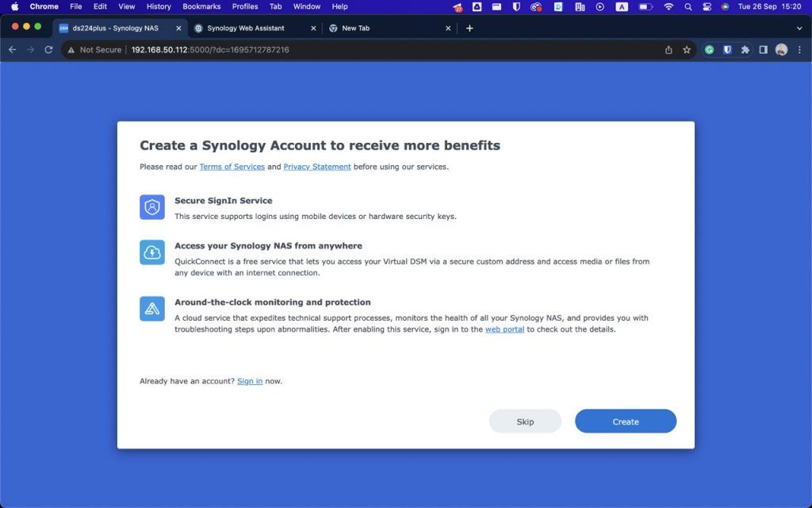
Task: Open the Extensions puzzle icon
Action: (x=745, y=50)
